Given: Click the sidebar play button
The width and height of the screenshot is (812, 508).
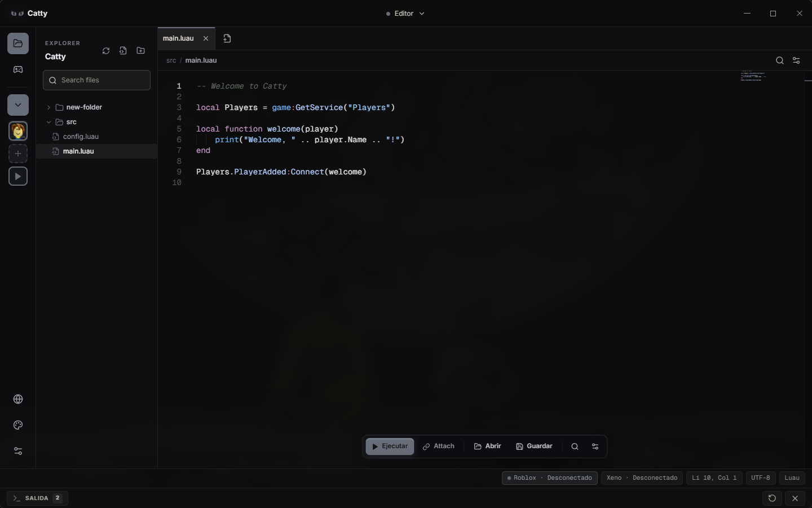Looking at the screenshot, I should pos(18,176).
